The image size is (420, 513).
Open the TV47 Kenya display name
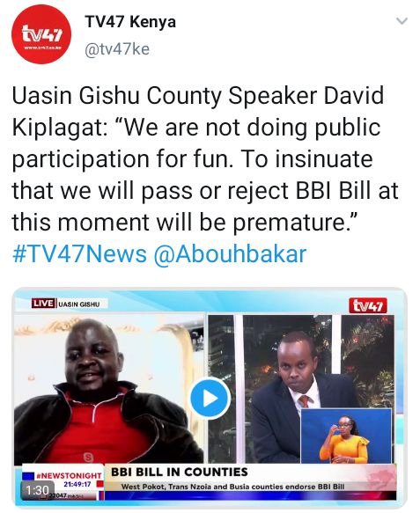coord(130,22)
